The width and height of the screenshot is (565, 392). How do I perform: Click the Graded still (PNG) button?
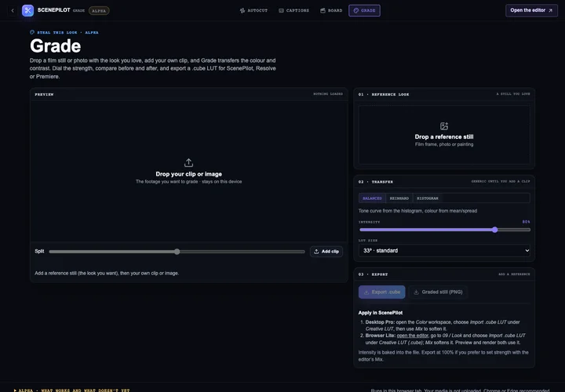click(x=438, y=292)
